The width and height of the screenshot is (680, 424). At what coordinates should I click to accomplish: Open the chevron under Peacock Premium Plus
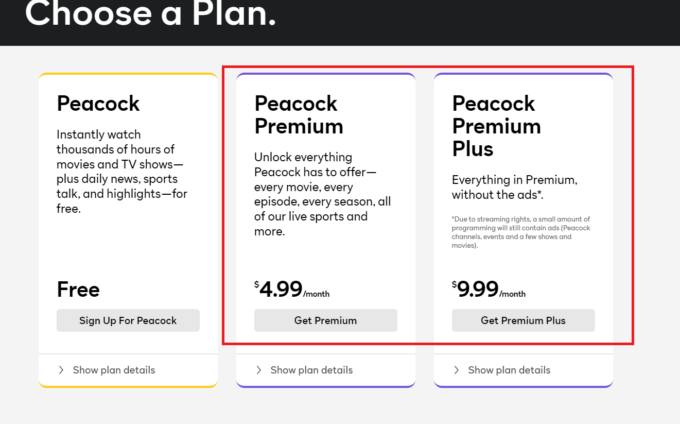pos(456,370)
